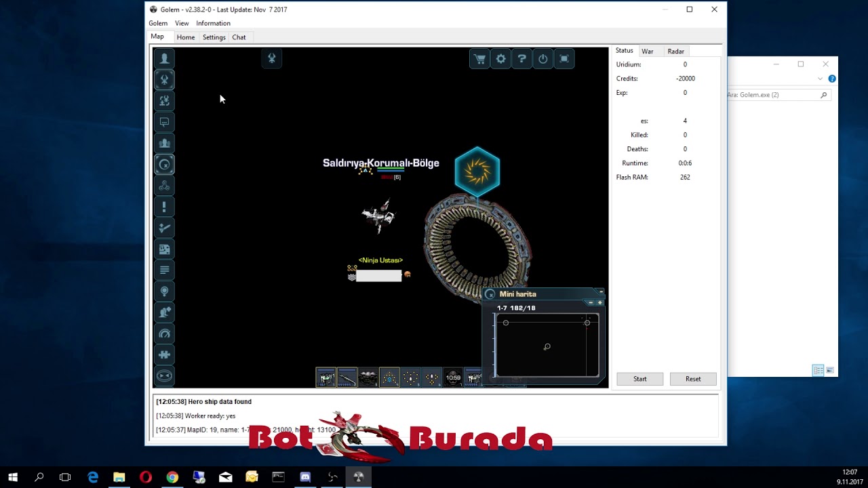868x488 pixels.
Task: Toggle the minimap icon in the sidebar
Action: [164, 165]
